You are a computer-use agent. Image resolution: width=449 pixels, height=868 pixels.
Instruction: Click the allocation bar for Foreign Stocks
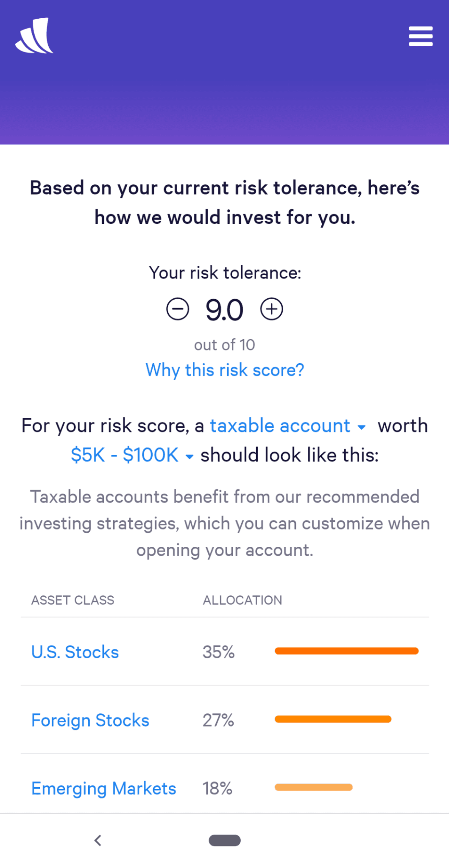(333, 719)
